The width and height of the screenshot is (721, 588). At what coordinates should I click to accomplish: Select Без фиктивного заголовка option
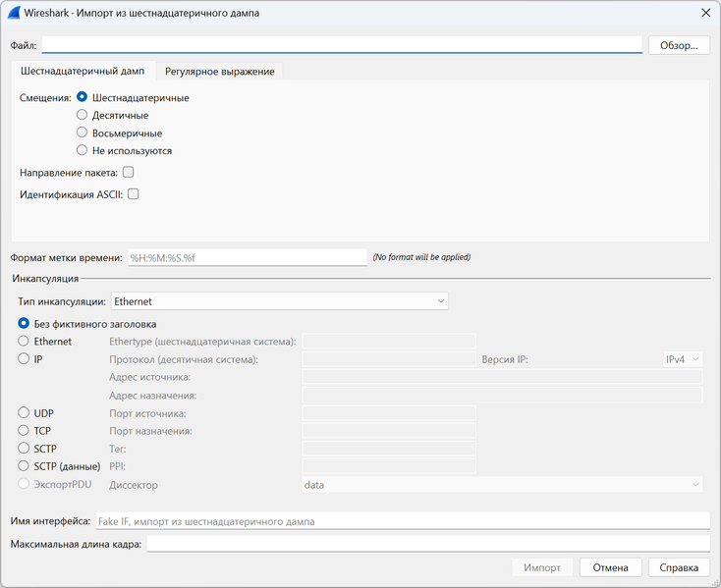tap(24, 323)
